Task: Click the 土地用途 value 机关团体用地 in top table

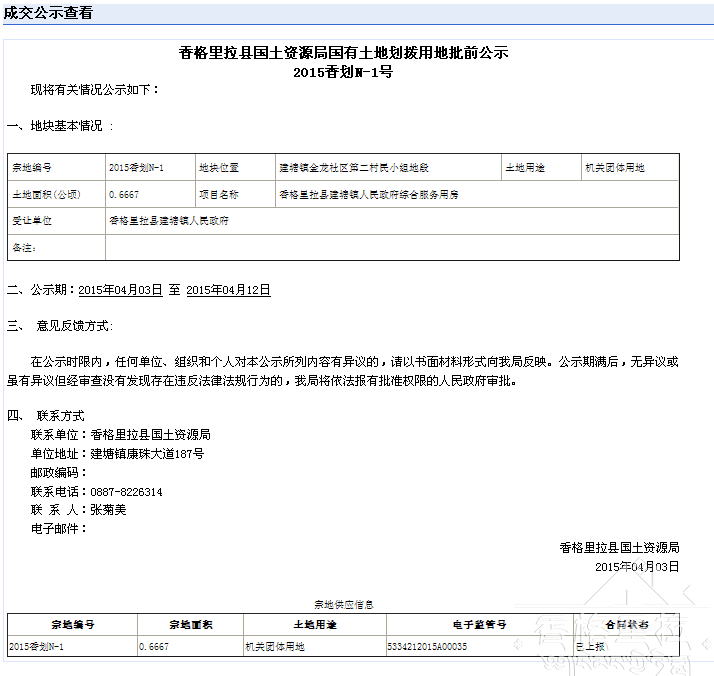Action: [615, 168]
